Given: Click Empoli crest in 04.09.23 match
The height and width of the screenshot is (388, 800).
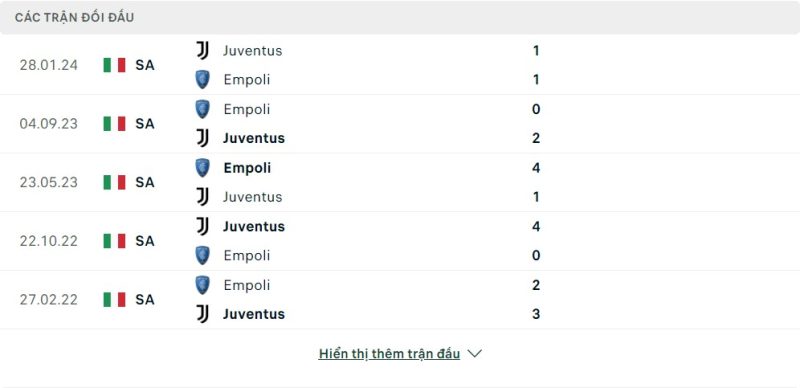Looking at the screenshot, I should pos(203,109).
